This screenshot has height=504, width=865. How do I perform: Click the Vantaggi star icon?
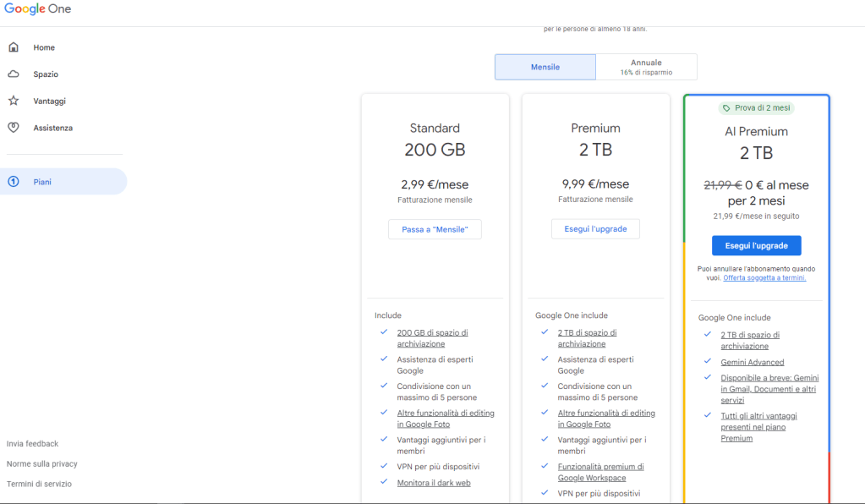click(x=14, y=101)
